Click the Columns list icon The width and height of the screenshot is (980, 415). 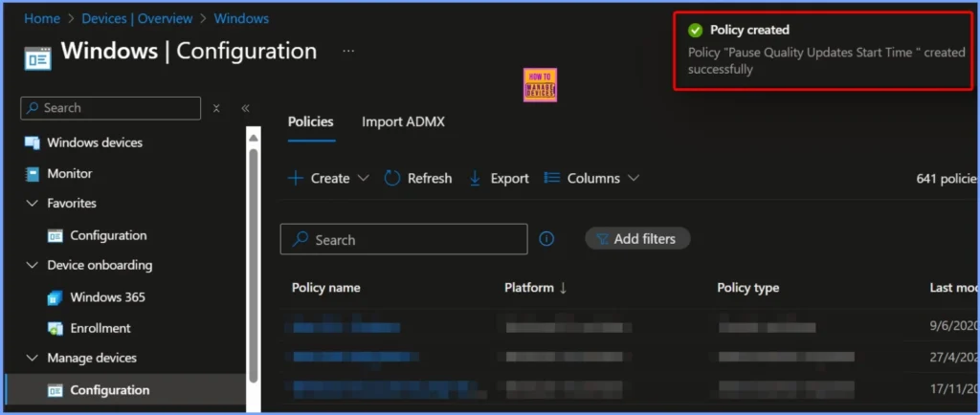tap(551, 179)
